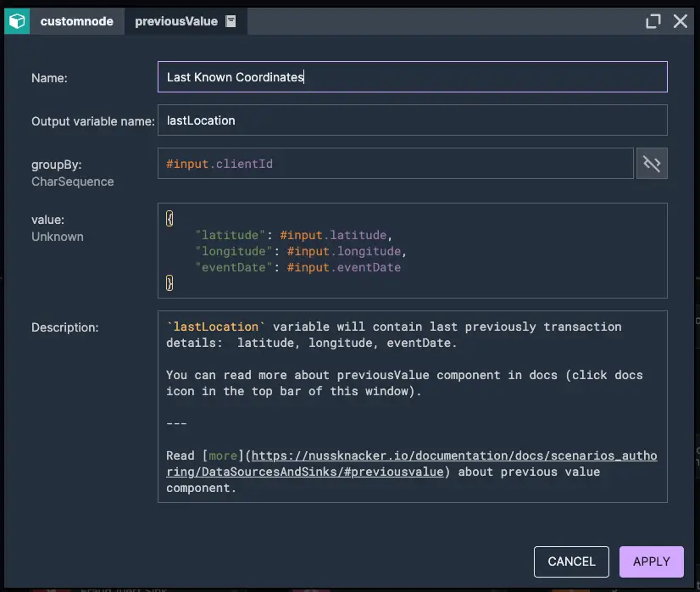Click inside the Name input field
This screenshot has width=700, height=592.
pos(413,77)
